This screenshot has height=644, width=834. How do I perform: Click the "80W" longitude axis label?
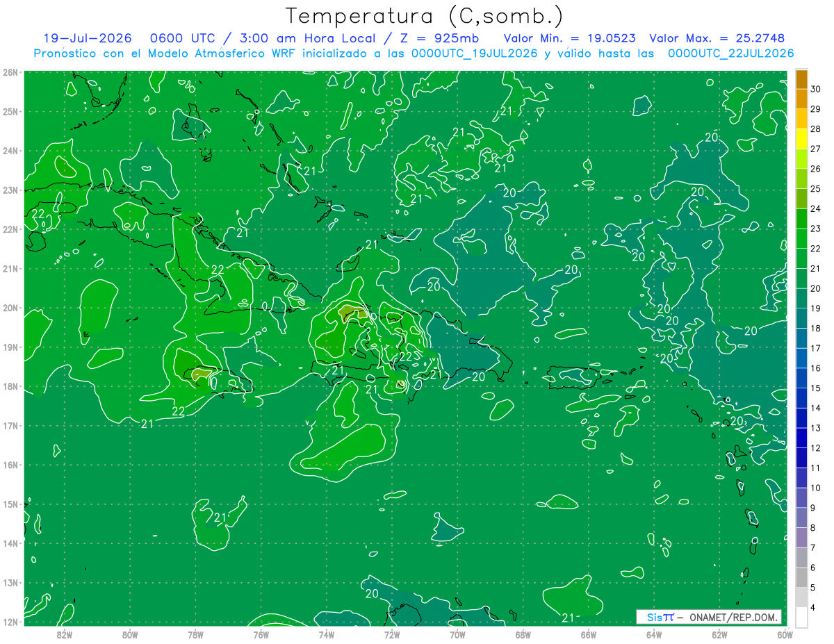[x=130, y=634]
